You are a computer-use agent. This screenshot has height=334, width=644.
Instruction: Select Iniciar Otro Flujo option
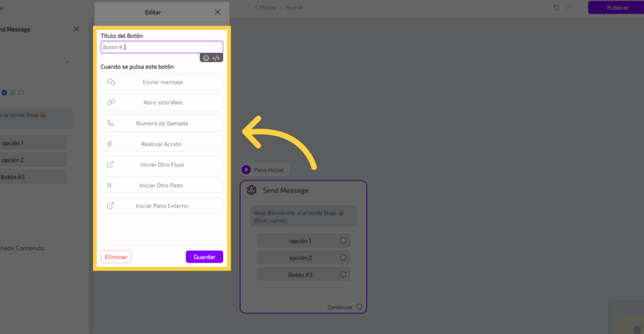point(162,165)
